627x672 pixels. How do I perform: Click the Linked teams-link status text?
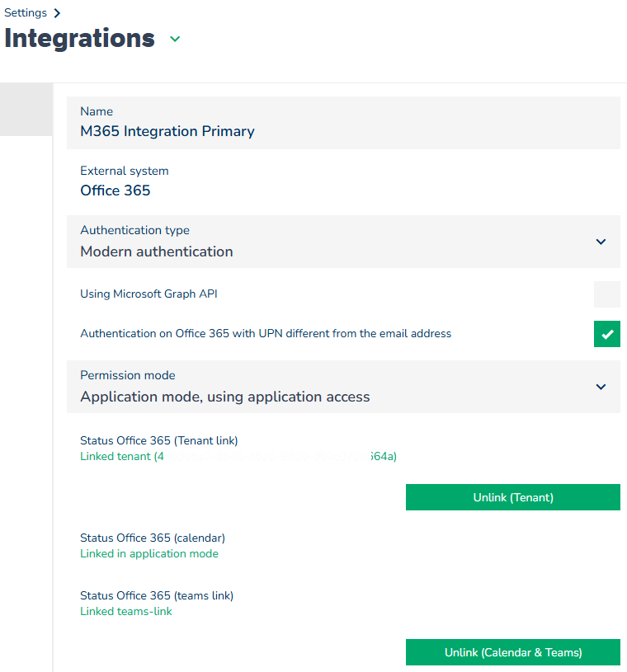126,612
